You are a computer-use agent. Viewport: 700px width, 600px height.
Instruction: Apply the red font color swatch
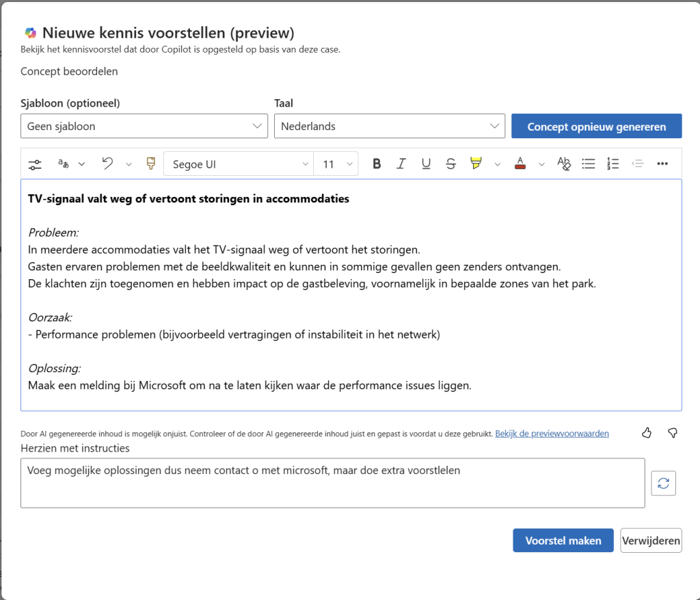pyautogui.click(x=520, y=164)
